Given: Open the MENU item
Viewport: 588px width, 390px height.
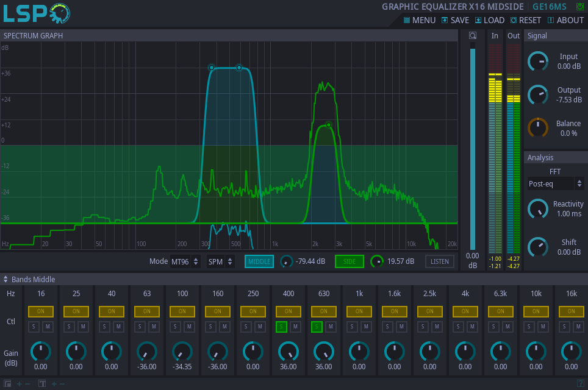Looking at the screenshot, I should coord(420,20).
